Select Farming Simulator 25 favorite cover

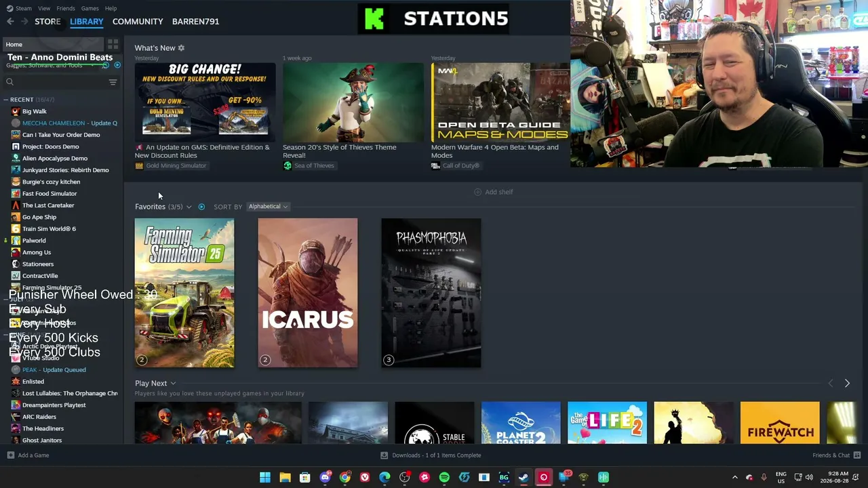click(184, 293)
